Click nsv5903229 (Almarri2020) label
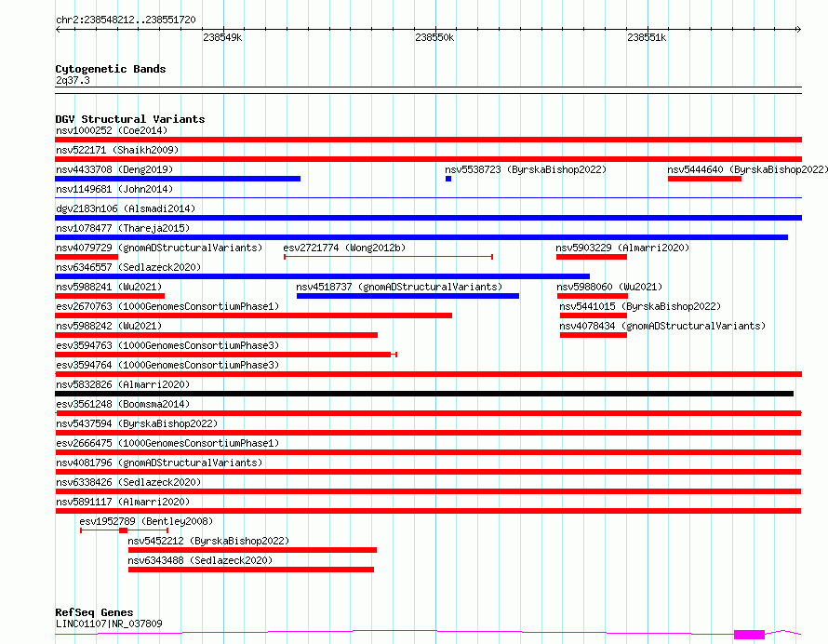828x644 pixels. 622,248
